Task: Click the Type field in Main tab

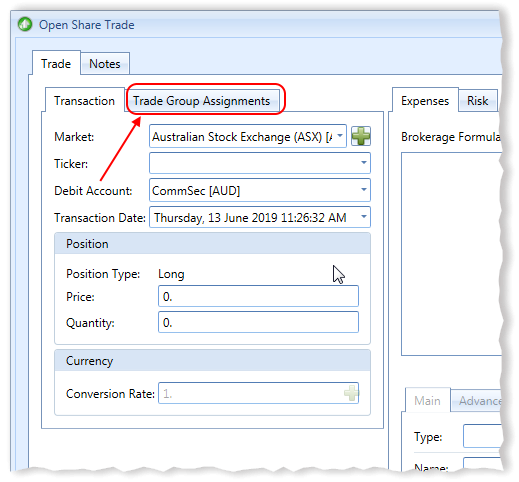Action: (483, 436)
